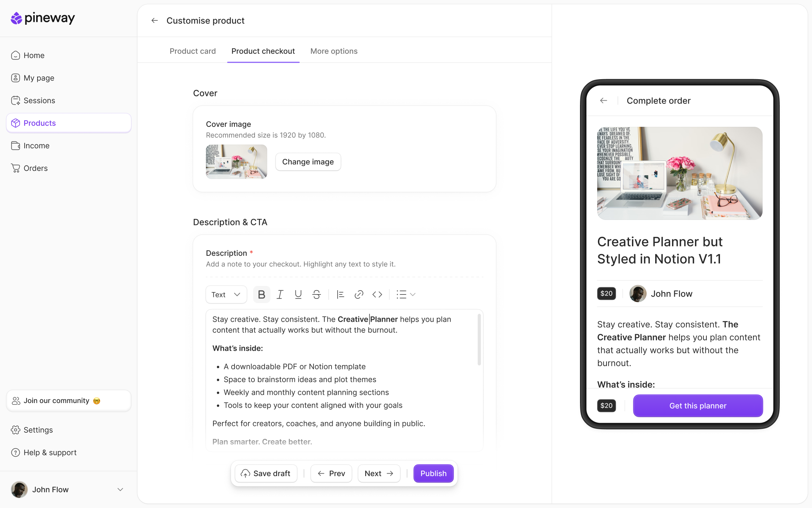Toggle underline formatting in editor toolbar
Screen dimensions: 812x508
coord(298,294)
